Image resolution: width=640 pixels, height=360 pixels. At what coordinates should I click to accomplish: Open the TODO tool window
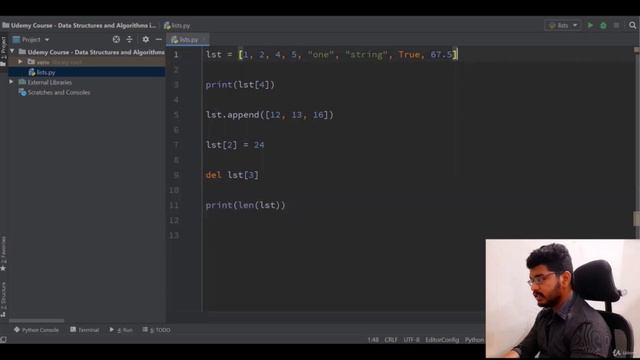point(156,330)
